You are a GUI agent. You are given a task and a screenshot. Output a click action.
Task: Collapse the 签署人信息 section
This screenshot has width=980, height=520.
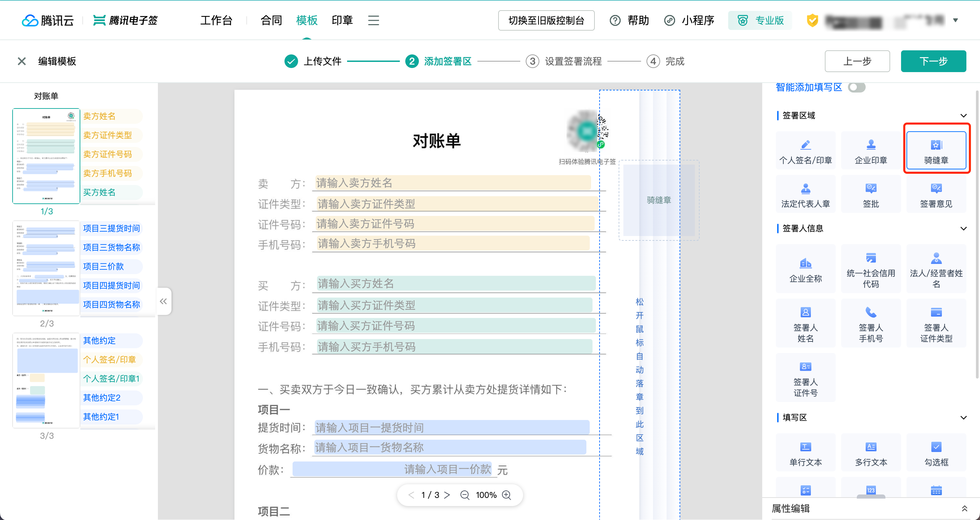click(963, 228)
